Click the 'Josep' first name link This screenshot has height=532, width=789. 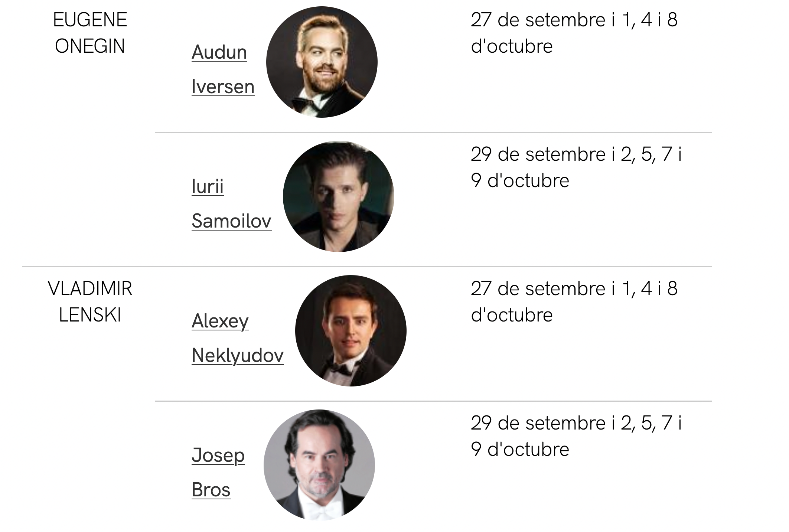pyautogui.click(x=218, y=456)
